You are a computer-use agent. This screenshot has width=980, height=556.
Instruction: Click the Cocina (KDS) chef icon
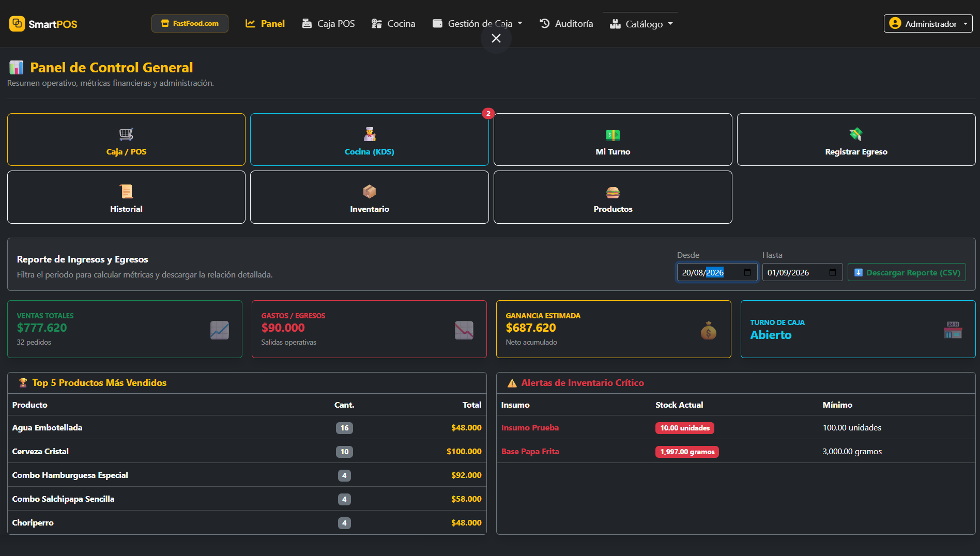(370, 134)
